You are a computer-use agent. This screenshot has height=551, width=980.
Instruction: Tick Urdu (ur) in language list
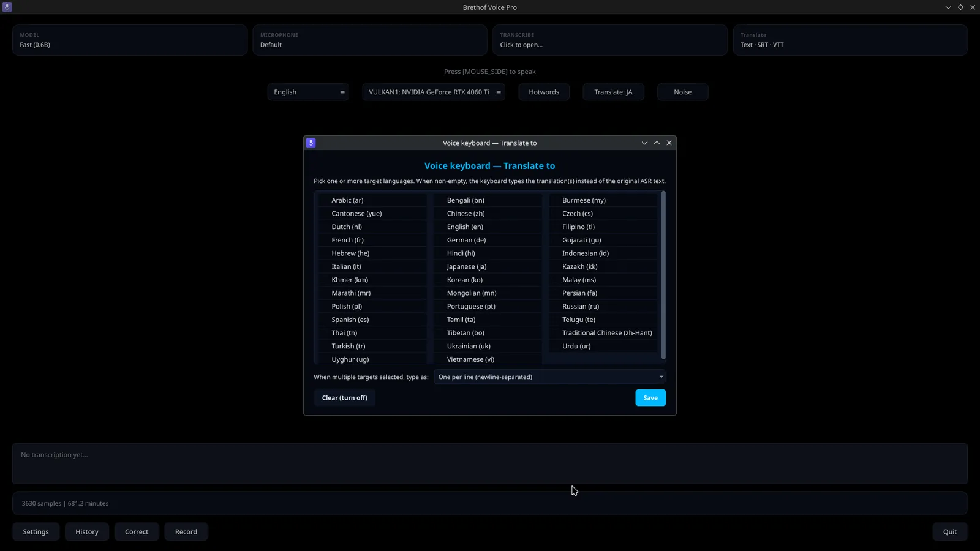click(603, 346)
